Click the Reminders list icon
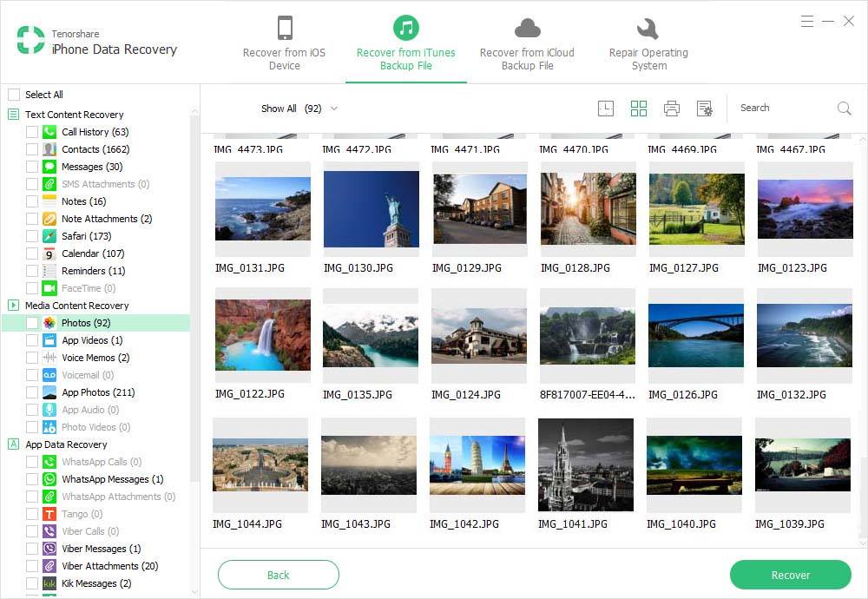 (49, 271)
